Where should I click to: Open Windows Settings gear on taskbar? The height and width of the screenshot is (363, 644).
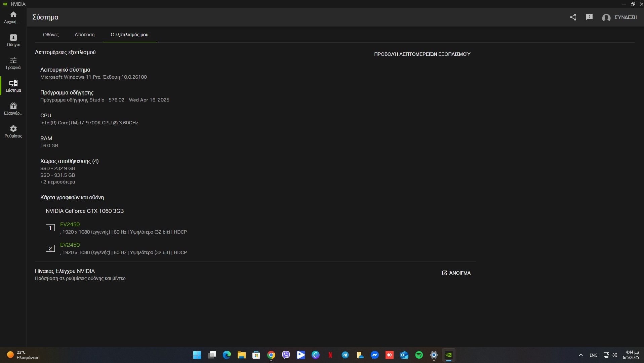click(x=434, y=355)
